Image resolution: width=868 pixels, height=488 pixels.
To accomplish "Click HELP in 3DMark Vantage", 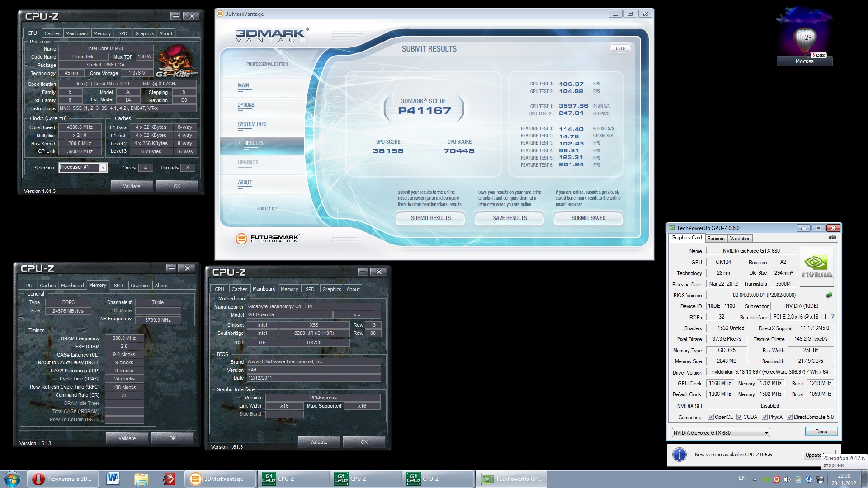I will point(620,49).
